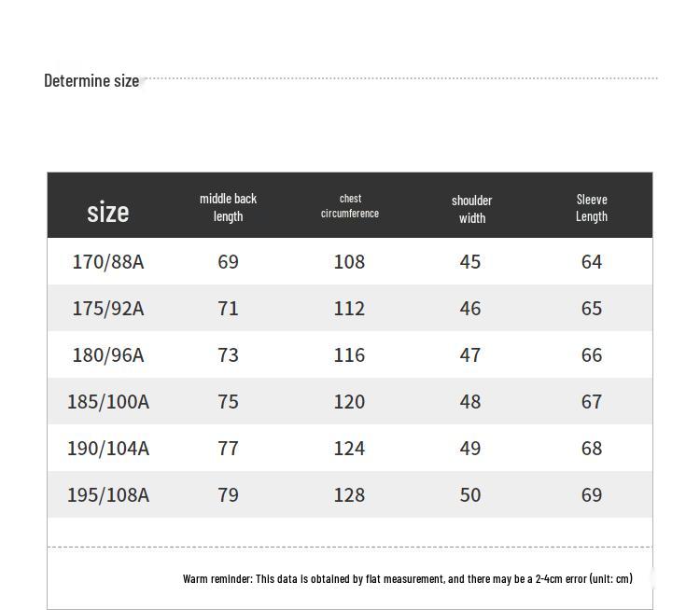Select chest circumference value 116
This screenshot has height=610, width=700.
point(349,355)
